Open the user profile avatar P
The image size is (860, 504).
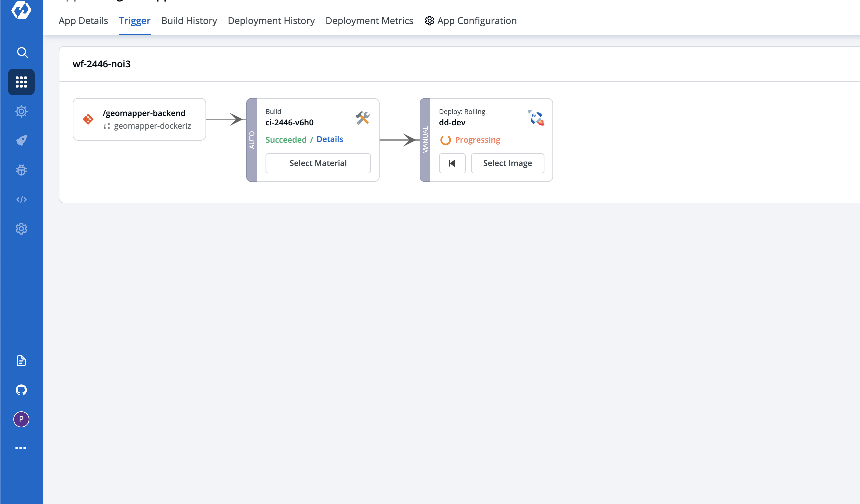(x=21, y=419)
